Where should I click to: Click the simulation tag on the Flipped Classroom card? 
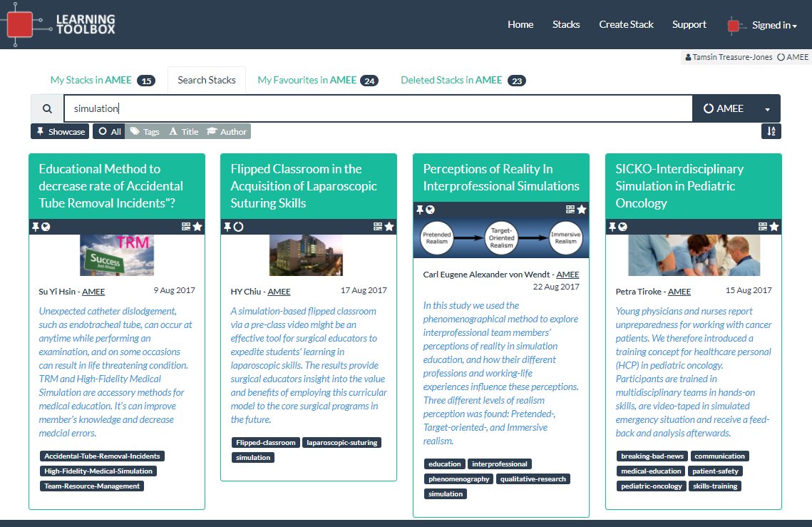pyautogui.click(x=252, y=457)
